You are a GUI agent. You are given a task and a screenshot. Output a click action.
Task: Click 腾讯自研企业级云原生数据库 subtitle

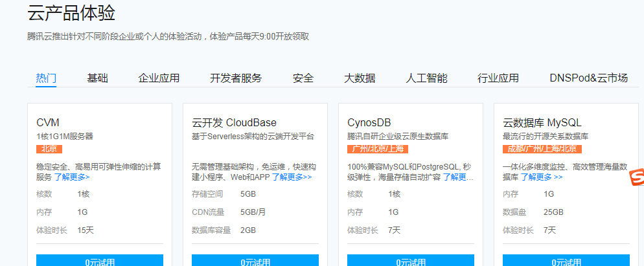click(398, 137)
